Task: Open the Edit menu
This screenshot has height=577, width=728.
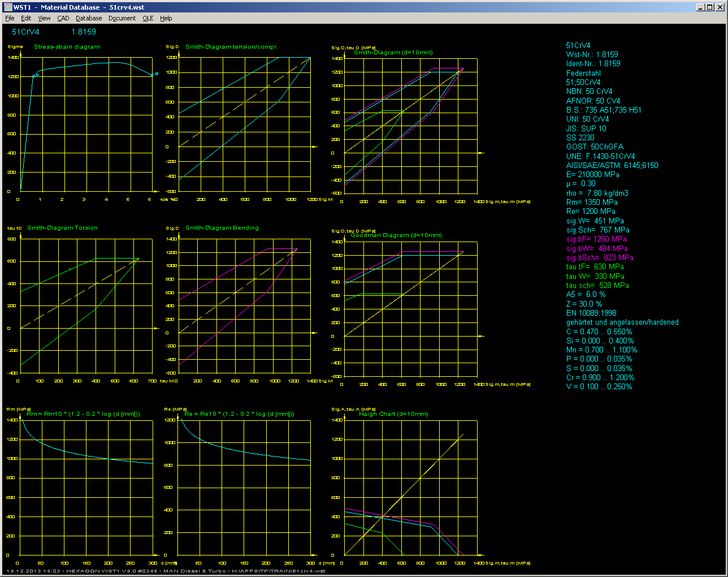Action: (x=26, y=18)
